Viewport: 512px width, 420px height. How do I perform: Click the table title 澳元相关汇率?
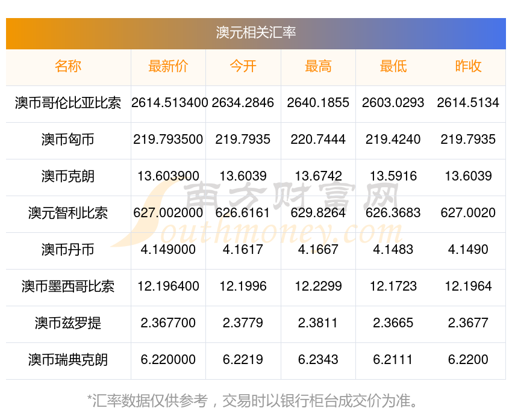(255, 32)
